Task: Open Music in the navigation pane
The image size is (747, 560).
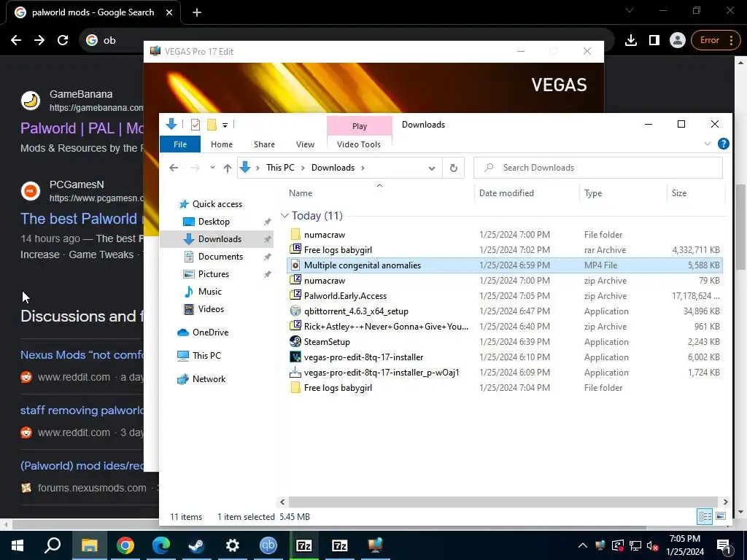Action: point(209,292)
